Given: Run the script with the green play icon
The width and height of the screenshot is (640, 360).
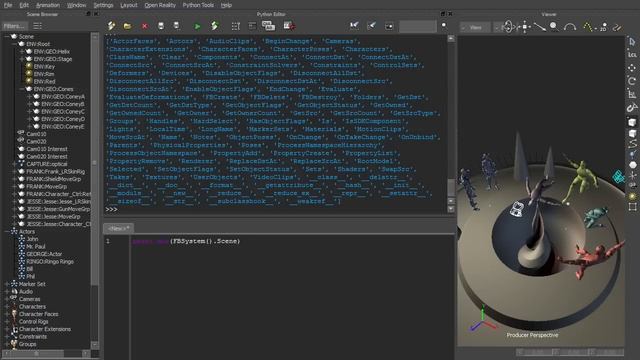Looking at the screenshot, I should click(197, 26).
